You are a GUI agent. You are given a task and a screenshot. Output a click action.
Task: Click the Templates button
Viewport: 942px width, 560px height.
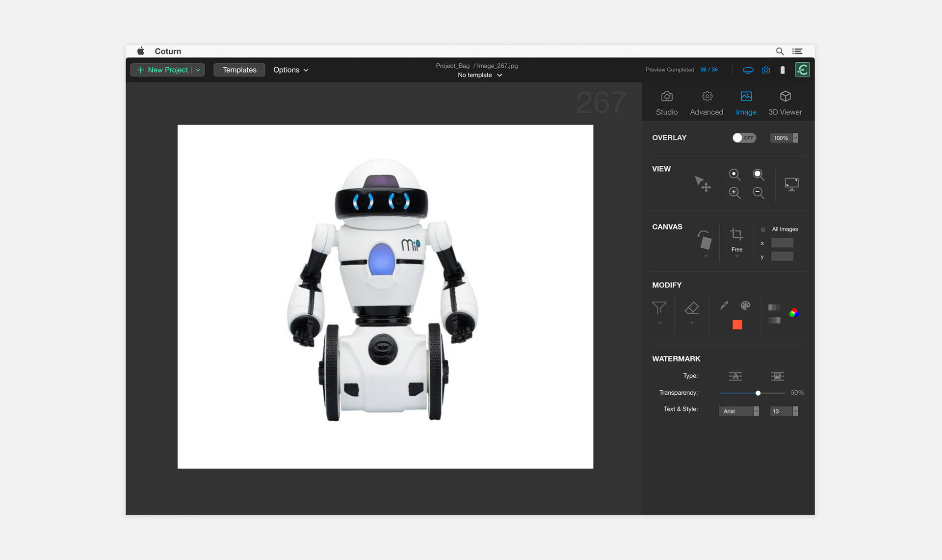tap(239, 70)
